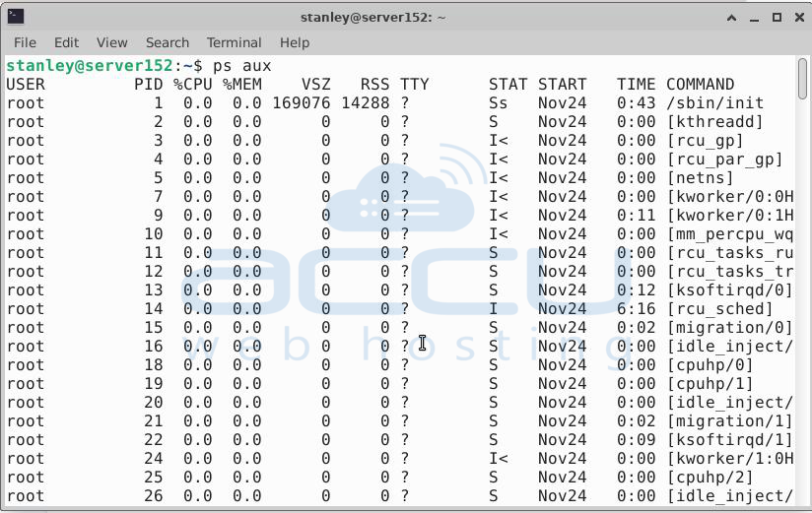Viewport: 812px width, 513px height.
Task: Click the TIME value 0:09
Action: tap(636, 440)
